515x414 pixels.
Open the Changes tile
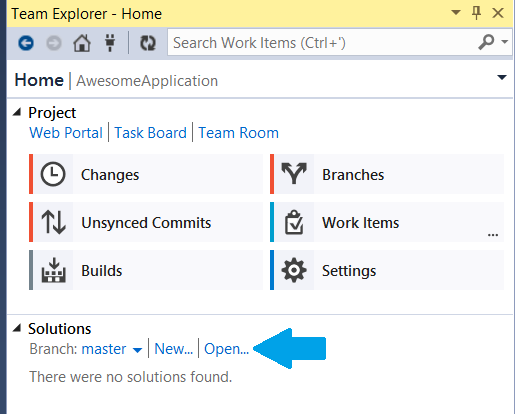(146, 174)
